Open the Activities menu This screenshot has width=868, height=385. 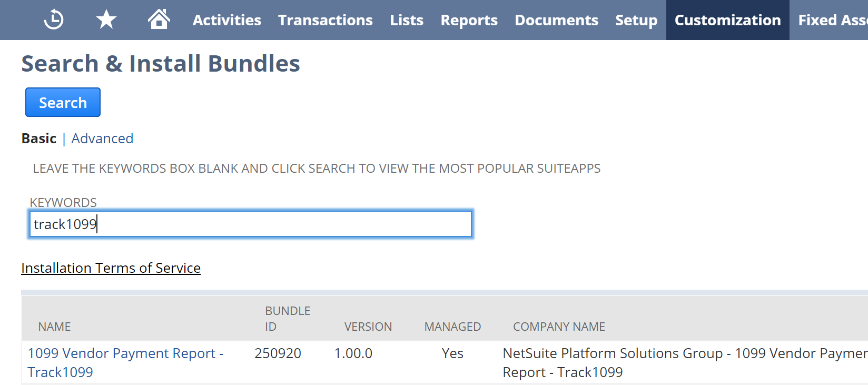[x=226, y=20]
